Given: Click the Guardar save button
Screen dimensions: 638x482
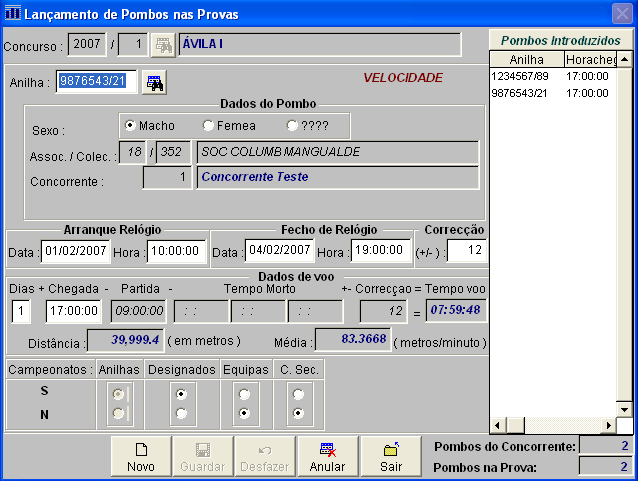Looking at the screenshot, I should pyautogui.click(x=202, y=457).
